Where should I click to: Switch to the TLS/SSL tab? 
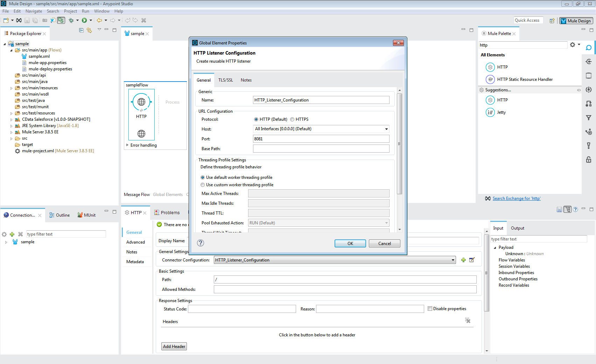pos(225,80)
